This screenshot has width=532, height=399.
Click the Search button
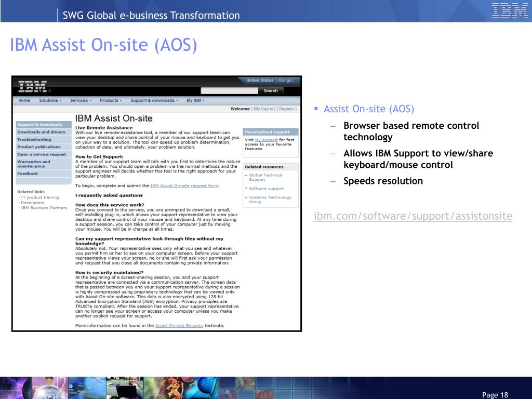tap(270, 90)
